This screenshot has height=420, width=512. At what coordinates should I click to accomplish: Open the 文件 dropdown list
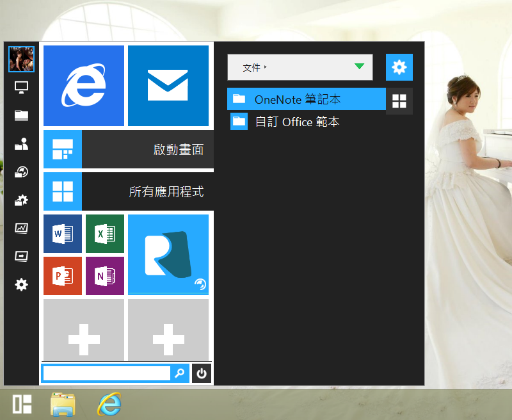300,67
